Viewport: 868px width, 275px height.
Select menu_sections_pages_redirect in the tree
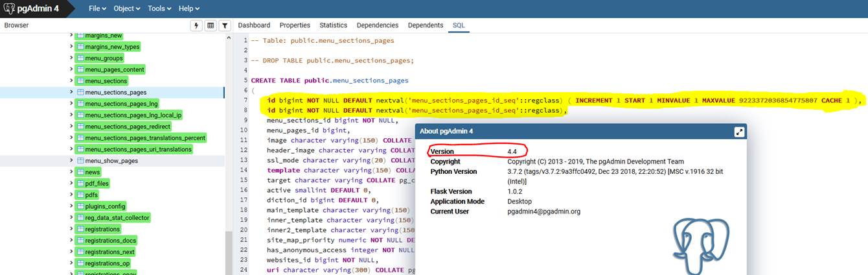[128, 126]
